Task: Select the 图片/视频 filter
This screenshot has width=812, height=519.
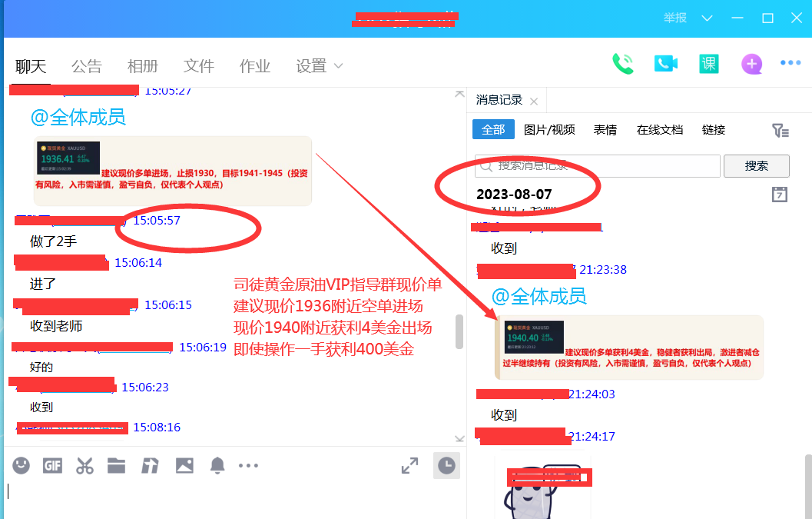Action: [x=549, y=130]
